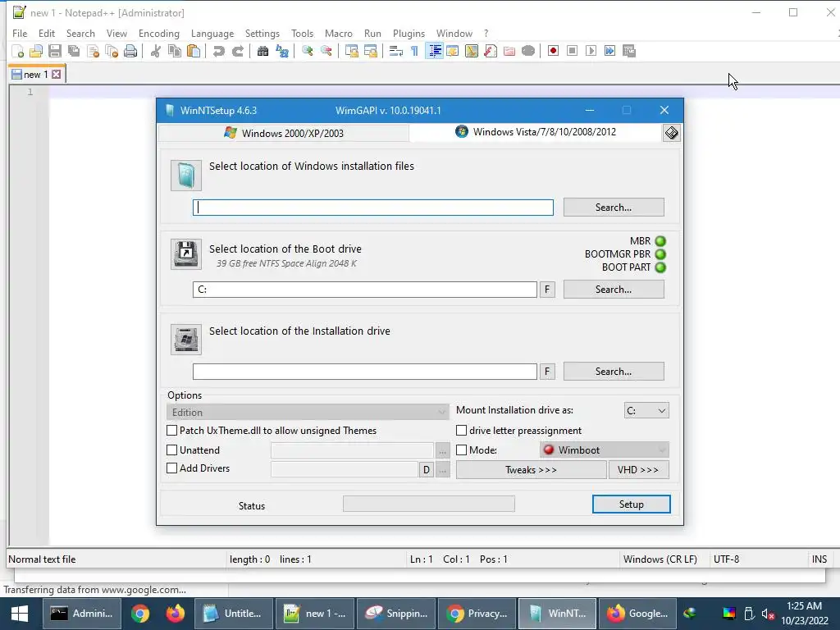Click the Installation drive path field
Viewport: 840px width, 630px height.
pos(365,372)
